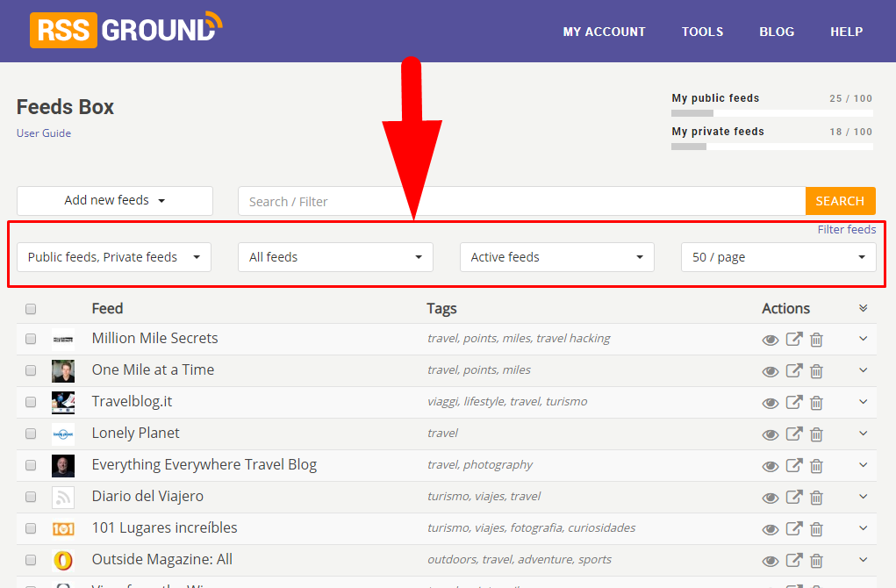Click the Everything Everywhere Travel Blog thumbnail
This screenshot has width=896, height=588.
[63, 466]
